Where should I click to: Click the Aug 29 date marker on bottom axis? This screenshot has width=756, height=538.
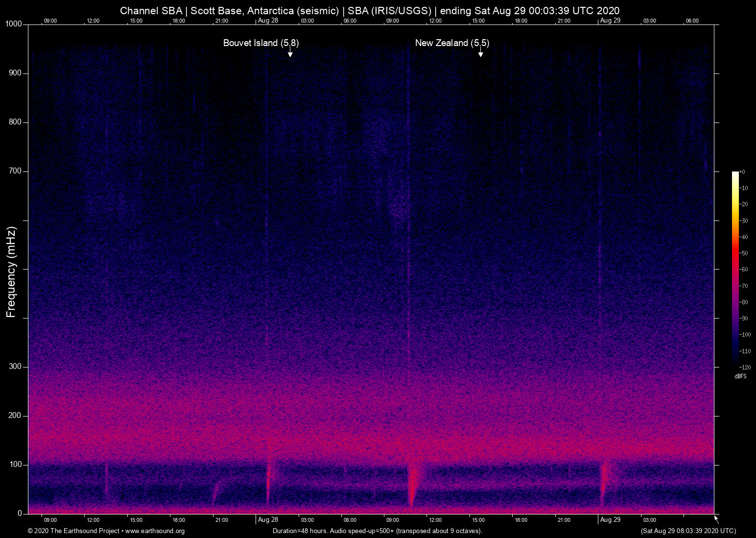(x=610, y=520)
